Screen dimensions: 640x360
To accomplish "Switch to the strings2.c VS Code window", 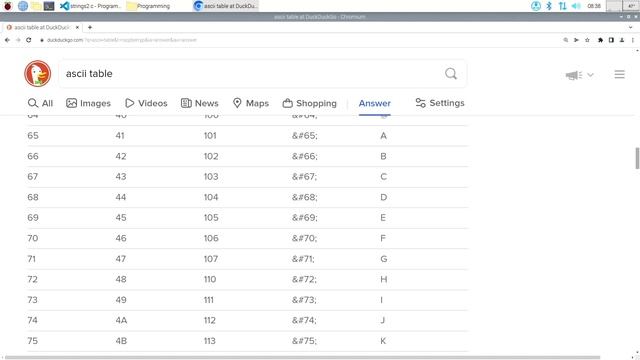I will pyautogui.click(x=91, y=6).
